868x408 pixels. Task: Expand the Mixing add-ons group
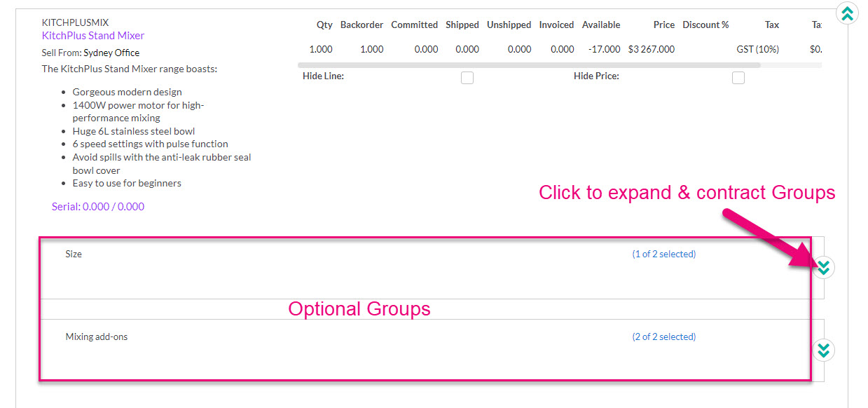pyautogui.click(x=824, y=350)
